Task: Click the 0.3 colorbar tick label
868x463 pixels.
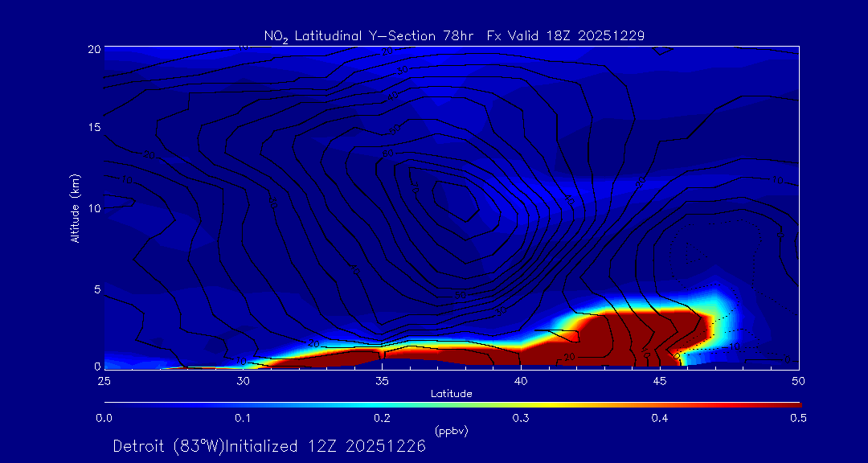Action: click(521, 418)
